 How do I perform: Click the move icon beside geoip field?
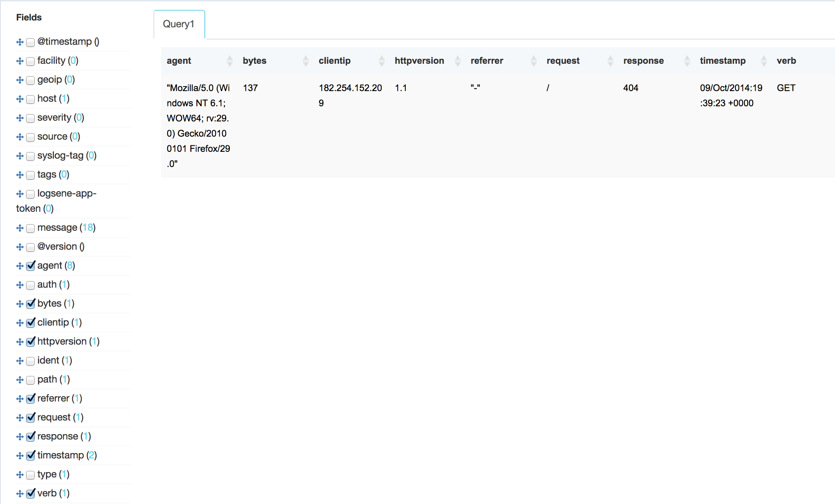point(20,80)
